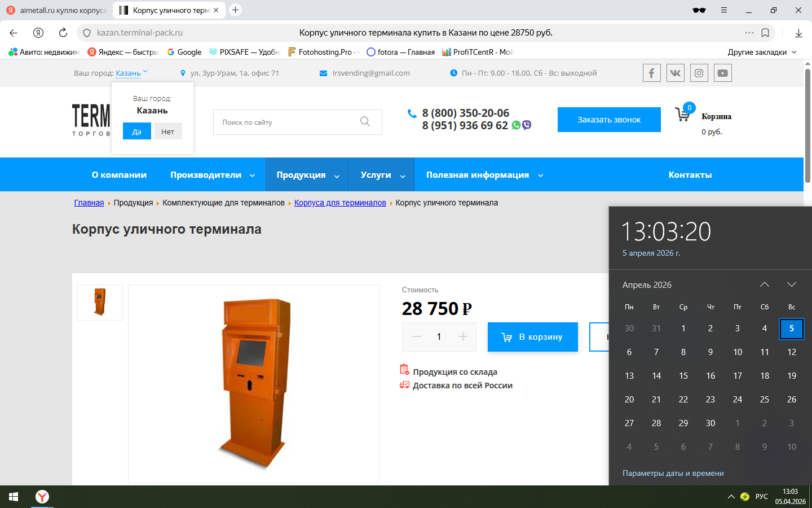The height and width of the screenshot is (508, 812).
Task: Open the Instagram social icon
Action: pyautogui.click(x=699, y=73)
